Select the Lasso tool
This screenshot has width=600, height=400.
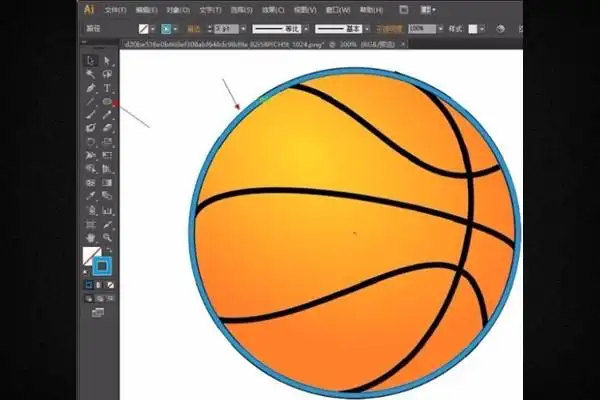pos(107,74)
